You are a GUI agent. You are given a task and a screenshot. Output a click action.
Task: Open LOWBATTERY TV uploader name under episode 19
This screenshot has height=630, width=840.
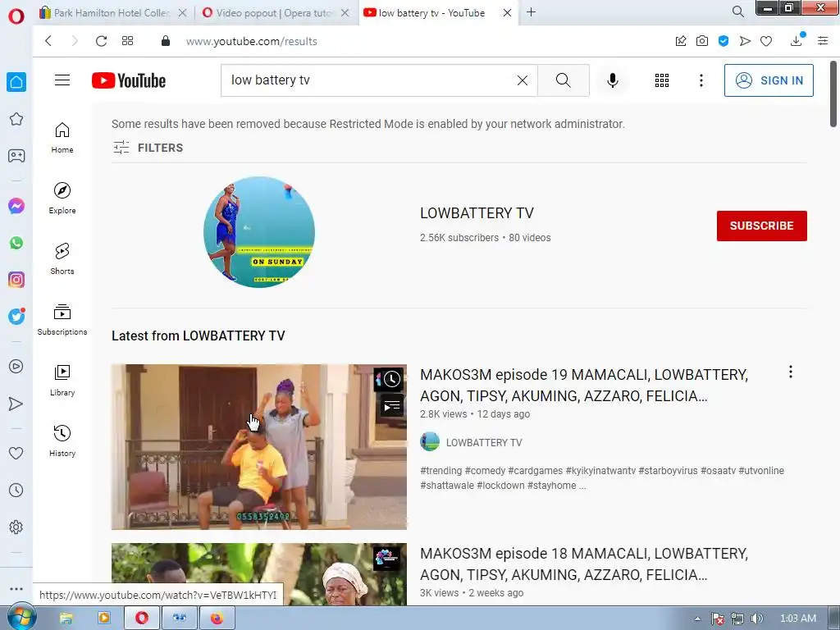click(484, 442)
